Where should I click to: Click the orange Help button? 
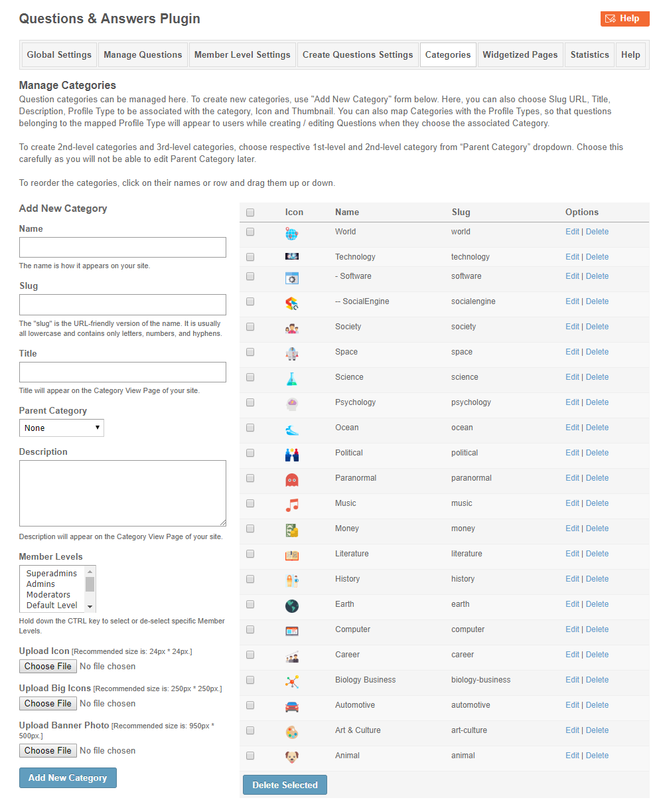pyautogui.click(x=624, y=19)
